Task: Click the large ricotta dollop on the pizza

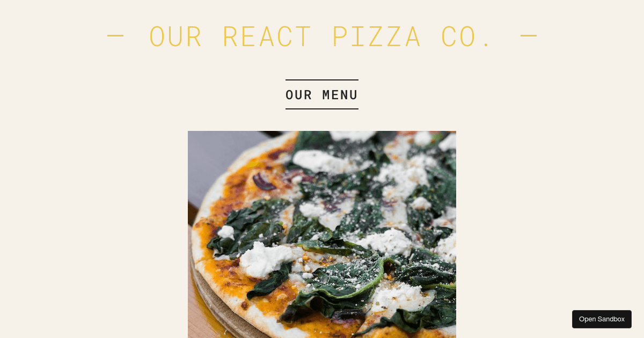Action: [x=266, y=259]
